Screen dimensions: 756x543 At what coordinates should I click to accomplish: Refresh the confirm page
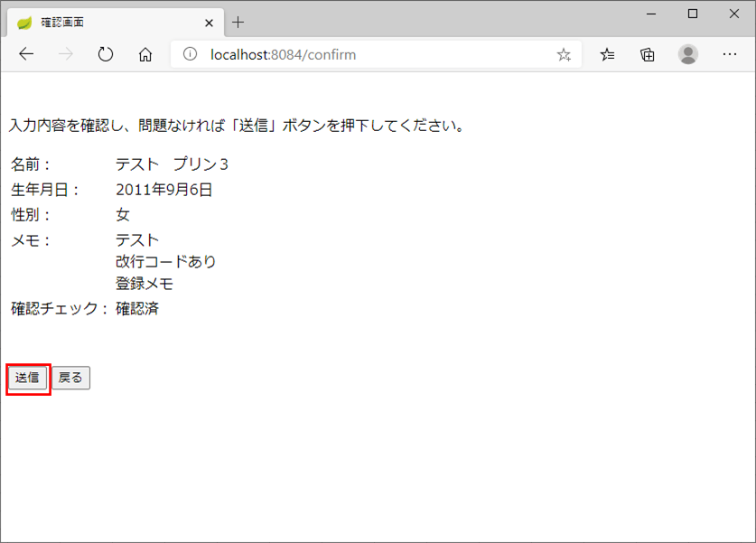tap(106, 54)
